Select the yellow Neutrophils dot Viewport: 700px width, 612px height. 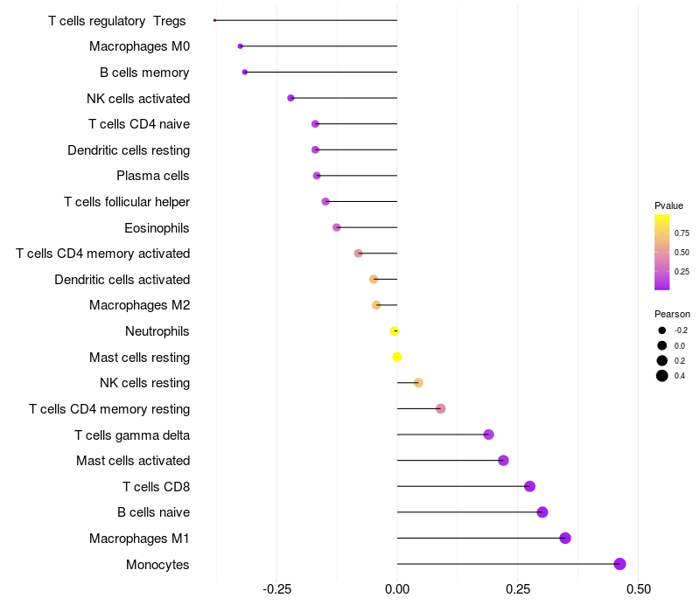395,331
